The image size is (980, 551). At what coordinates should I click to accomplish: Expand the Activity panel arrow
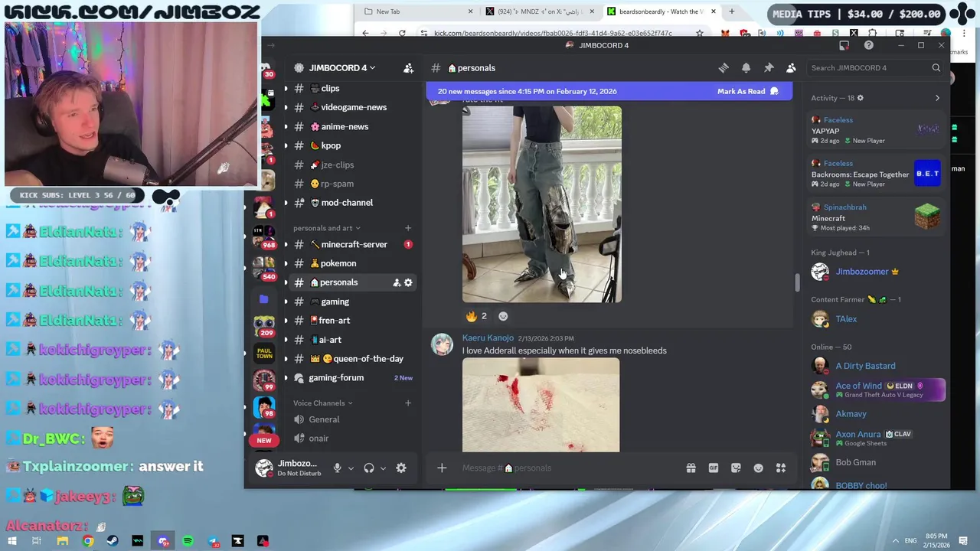[937, 98]
